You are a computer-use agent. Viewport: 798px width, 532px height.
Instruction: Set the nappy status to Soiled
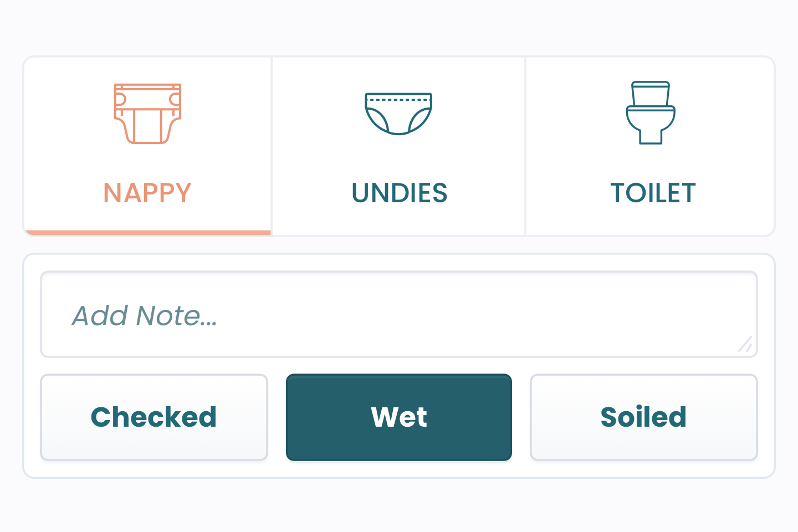point(644,417)
